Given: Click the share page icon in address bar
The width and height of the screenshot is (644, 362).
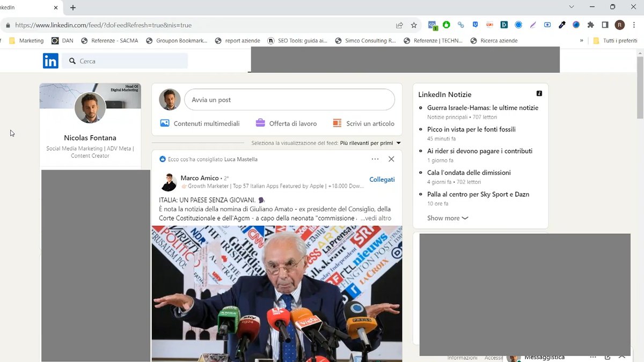Looking at the screenshot, I should [x=399, y=25].
